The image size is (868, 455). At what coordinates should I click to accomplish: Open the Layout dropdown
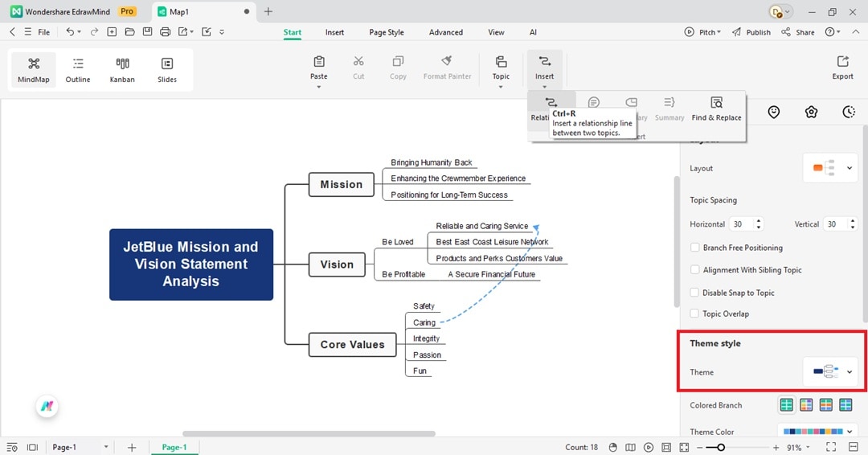tap(829, 168)
